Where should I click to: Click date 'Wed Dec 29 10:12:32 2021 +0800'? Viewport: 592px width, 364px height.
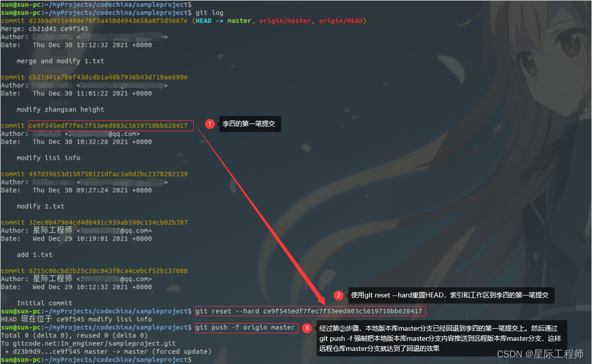tap(92, 287)
